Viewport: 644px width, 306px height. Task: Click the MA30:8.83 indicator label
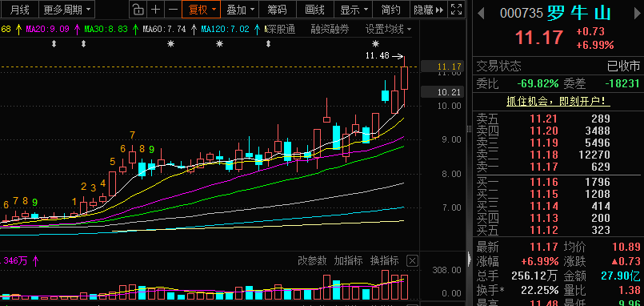pyautogui.click(x=106, y=29)
